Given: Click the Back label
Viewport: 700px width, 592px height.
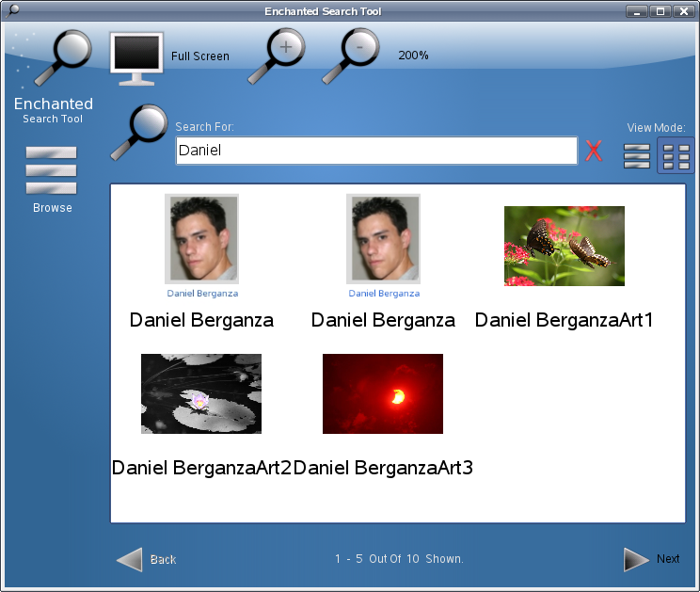Looking at the screenshot, I should tap(163, 559).
